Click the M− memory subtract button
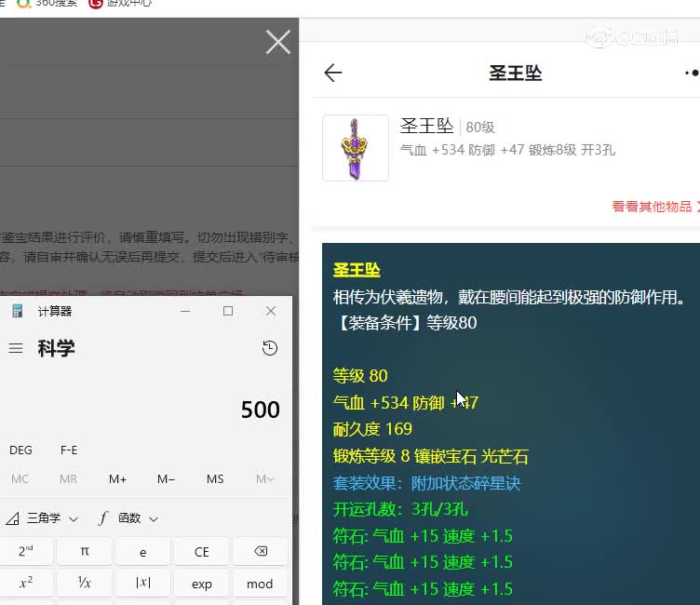 coord(166,479)
